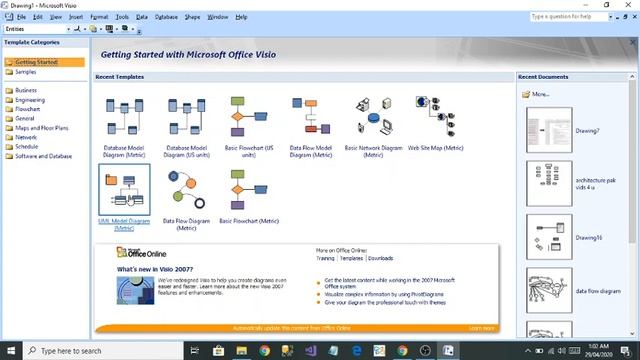This screenshot has width=640, height=360.
Task: Open the Help menu
Action: coord(241,17)
